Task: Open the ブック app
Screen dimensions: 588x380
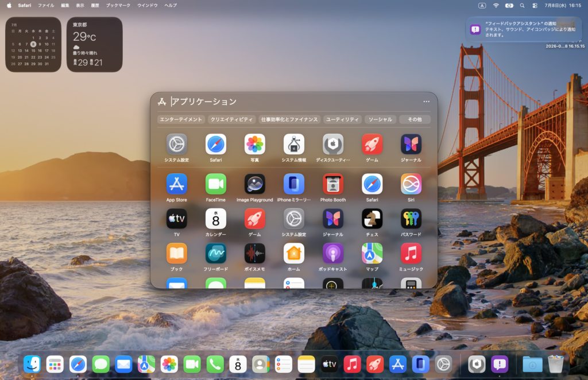Action: [177, 254]
